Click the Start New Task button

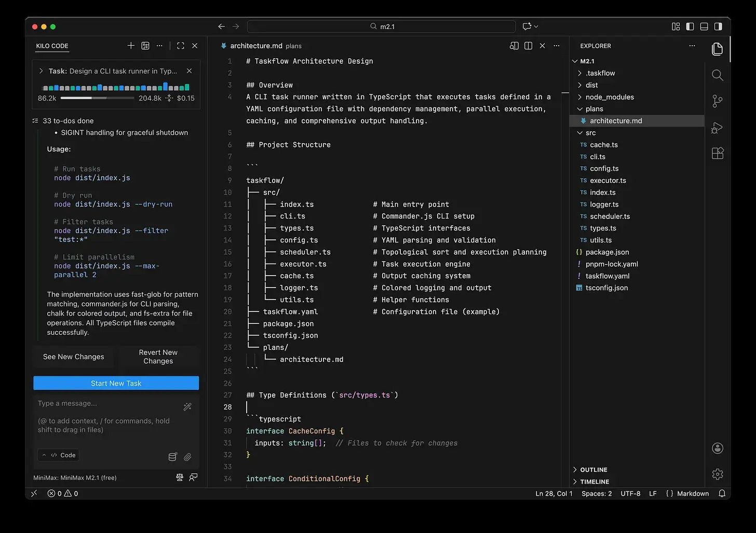116,383
